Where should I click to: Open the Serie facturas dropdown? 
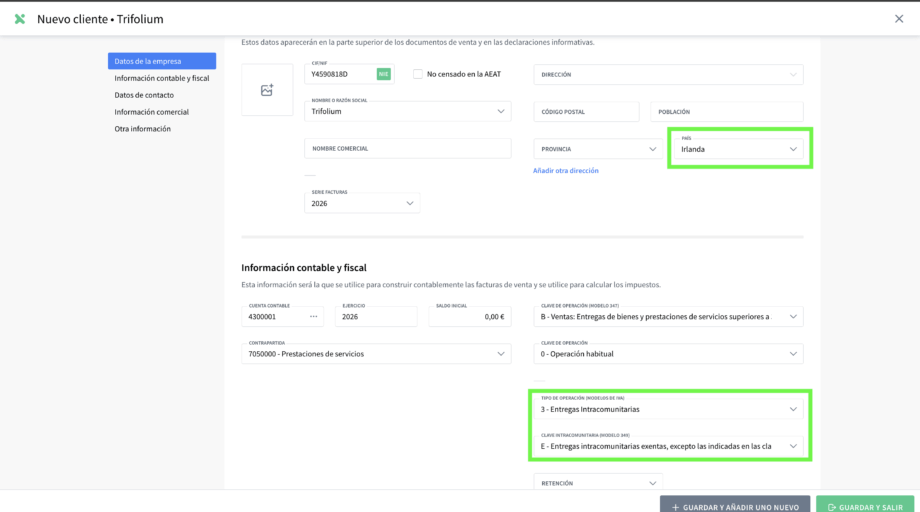(x=362, y=203)
